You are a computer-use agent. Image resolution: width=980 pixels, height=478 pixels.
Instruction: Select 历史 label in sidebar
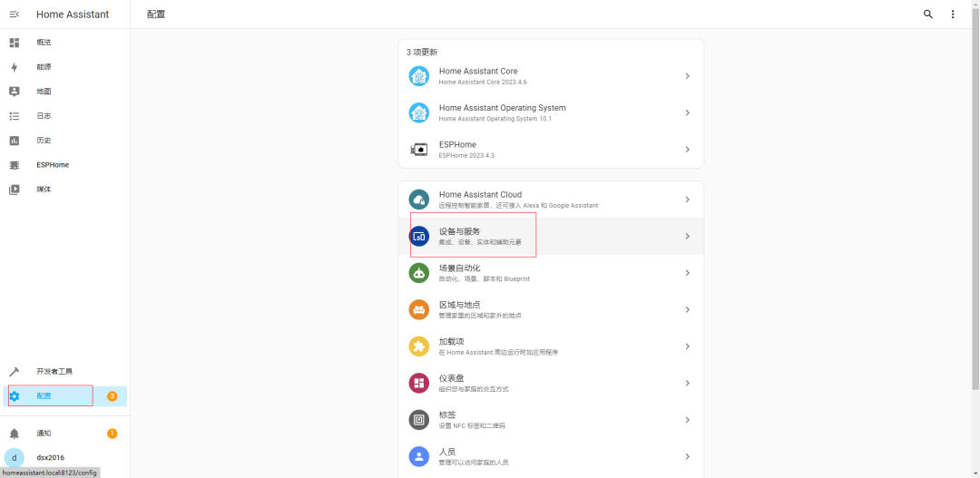pos(44,141)
